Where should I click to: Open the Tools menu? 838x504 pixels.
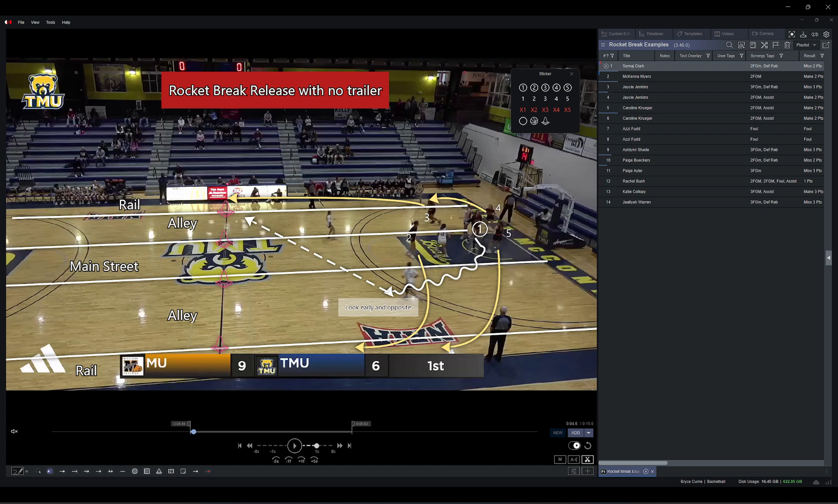point(50,23)
